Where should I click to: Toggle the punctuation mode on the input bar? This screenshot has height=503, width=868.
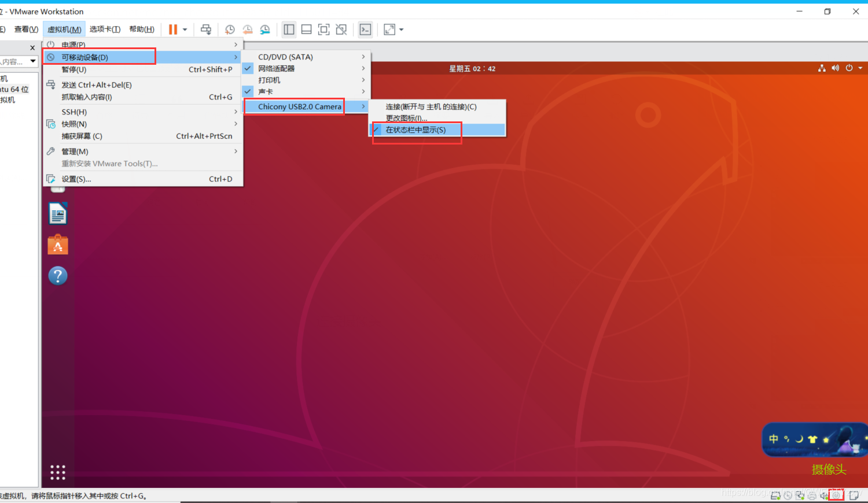coord(786,439)
